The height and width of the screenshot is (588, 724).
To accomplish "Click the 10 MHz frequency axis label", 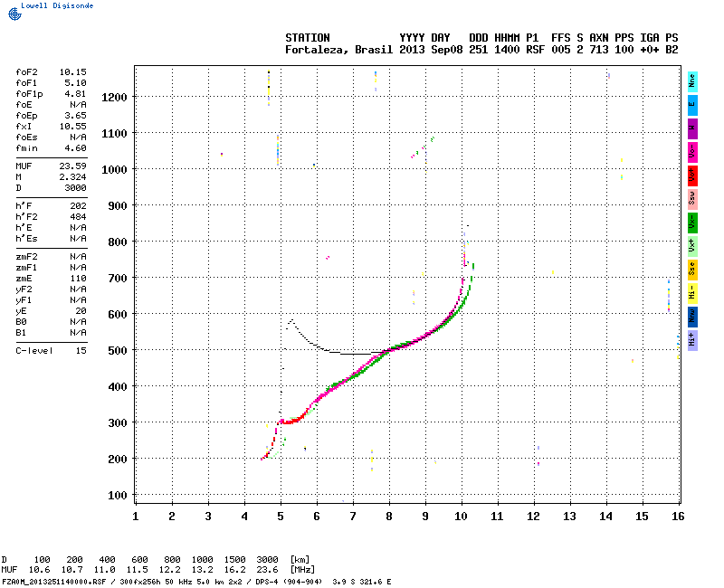I will (461, 517).
